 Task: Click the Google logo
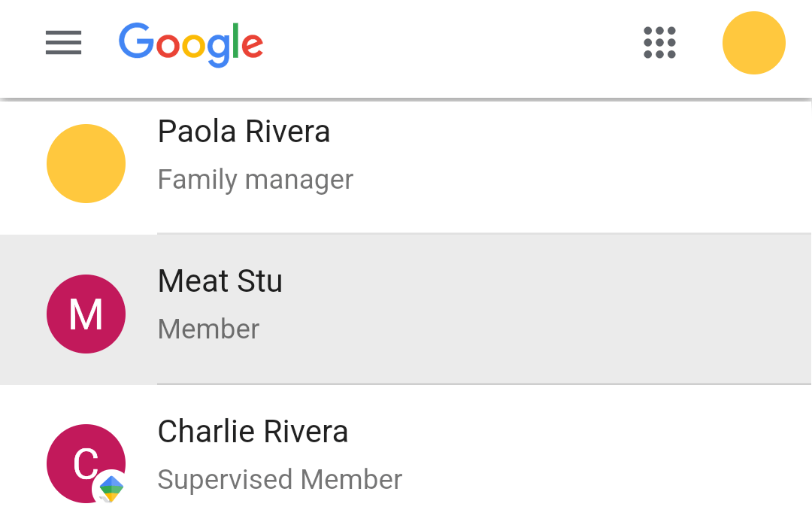[x=191, y=43]
